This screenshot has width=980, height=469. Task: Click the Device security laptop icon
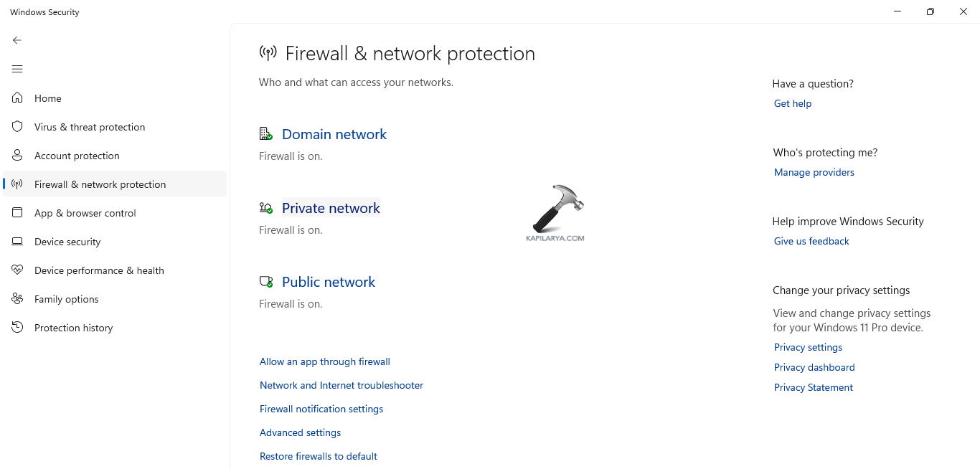point(18,242)
